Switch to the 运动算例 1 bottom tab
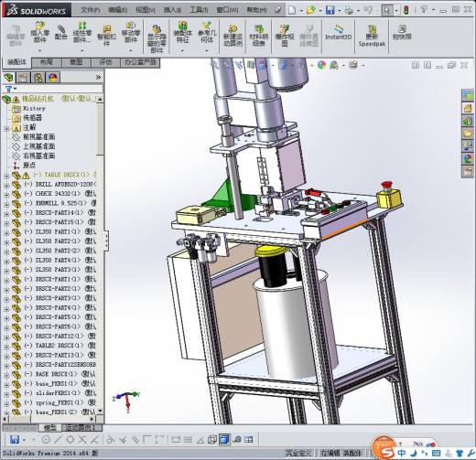This screenshot has height=460, width=476. tap(81, 428)
